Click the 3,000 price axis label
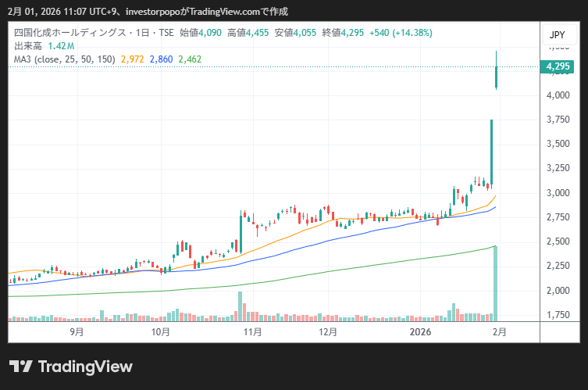Image resolution: width=588 pixels, height=390 pixels. tap(558, 193)
